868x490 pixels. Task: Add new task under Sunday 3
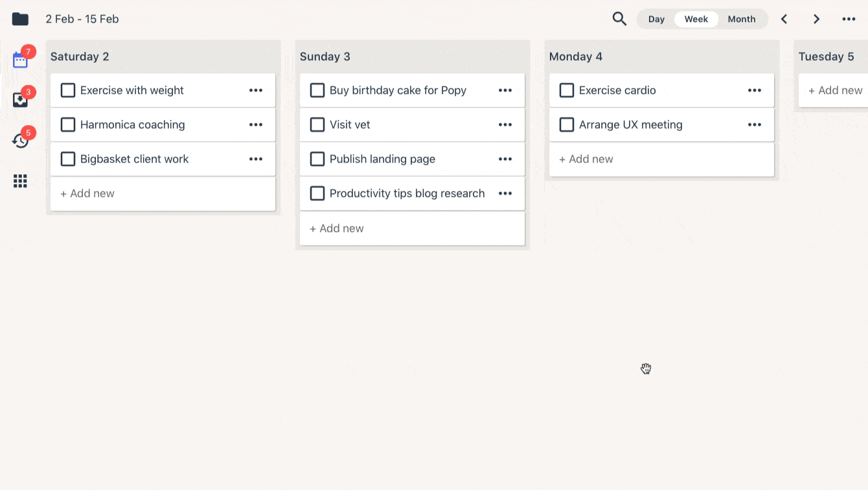click(x=337, y=228)
